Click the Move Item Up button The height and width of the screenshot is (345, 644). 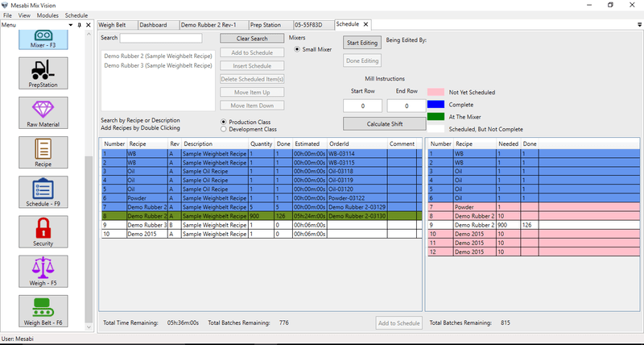(252, 92)
